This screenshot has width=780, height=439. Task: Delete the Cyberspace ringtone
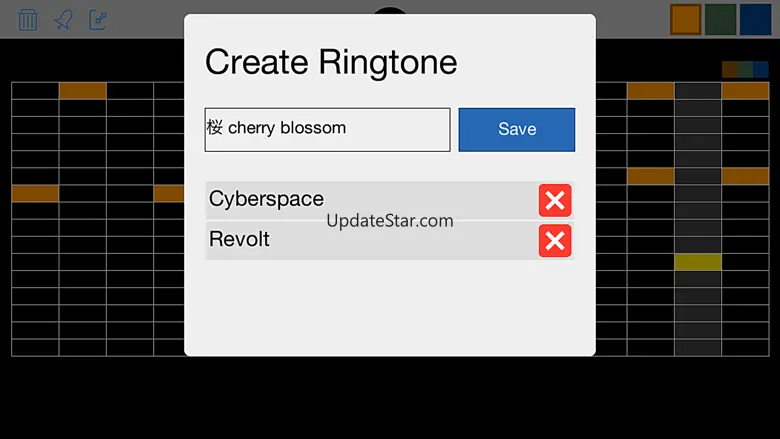click(x=555, y=200)
